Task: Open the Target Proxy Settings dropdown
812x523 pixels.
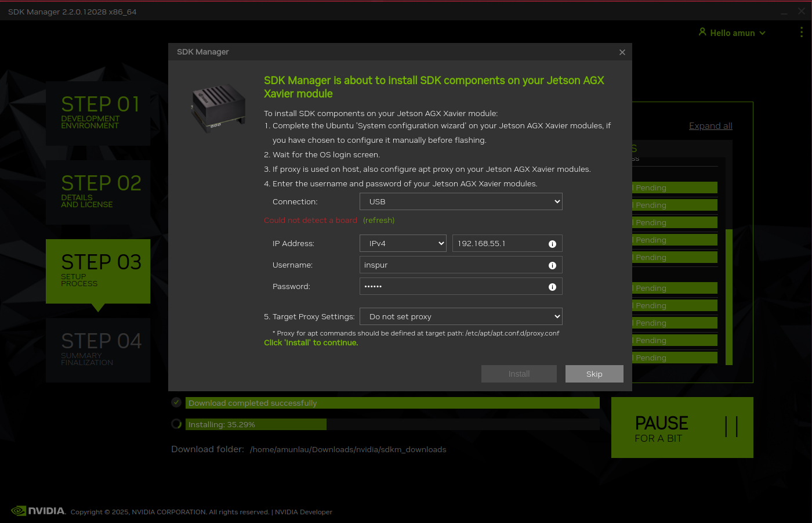Action: (461, 316)
